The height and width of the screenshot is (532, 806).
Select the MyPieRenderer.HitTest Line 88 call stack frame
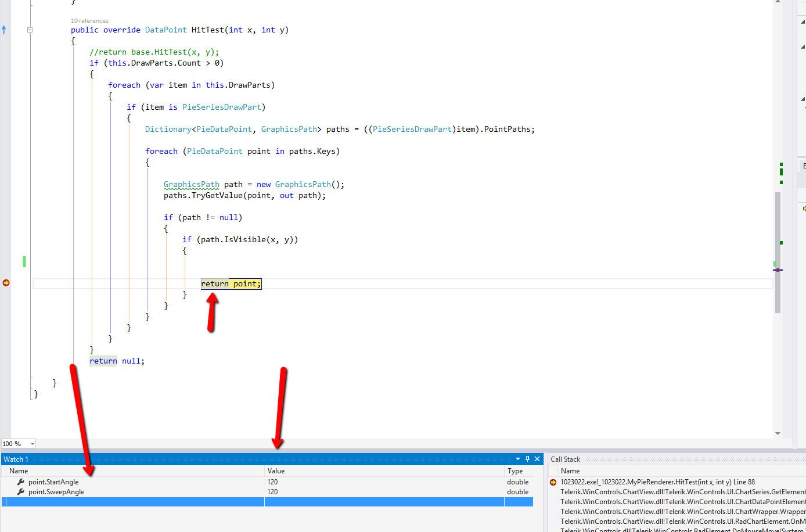[x=657, y=482]
